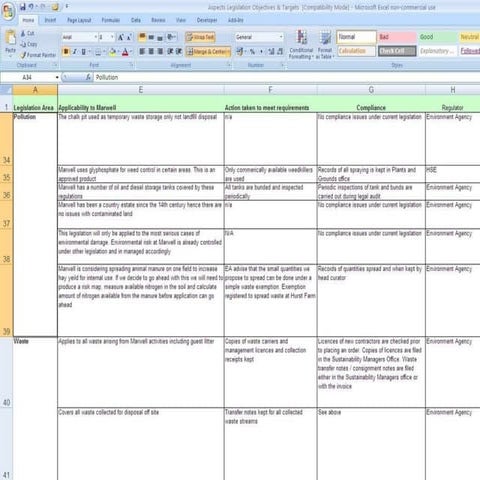Apply the Good cell style
The width and height of the screenshot is (480, 480).
(437, 37)
